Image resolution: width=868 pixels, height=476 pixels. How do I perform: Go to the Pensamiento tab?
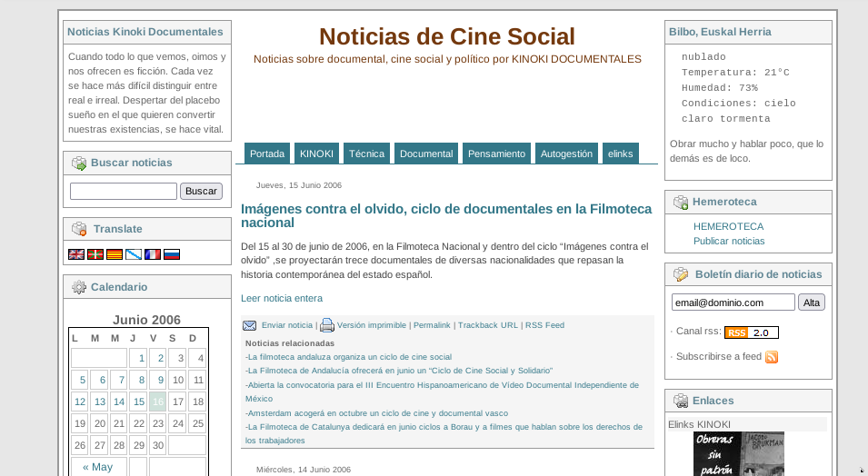coord(496,154)
